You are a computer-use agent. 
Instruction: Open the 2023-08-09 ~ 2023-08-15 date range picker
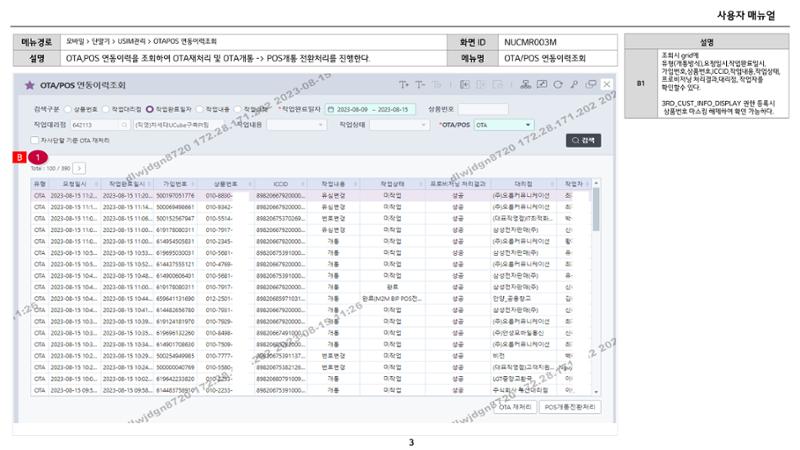click(x=370, y=109)
